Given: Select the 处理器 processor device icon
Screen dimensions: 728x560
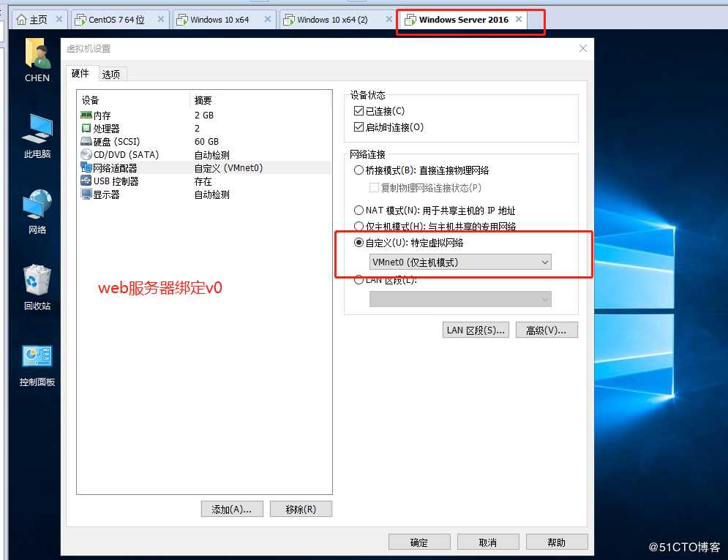Looking at the screenshot, I should [86, 128].
